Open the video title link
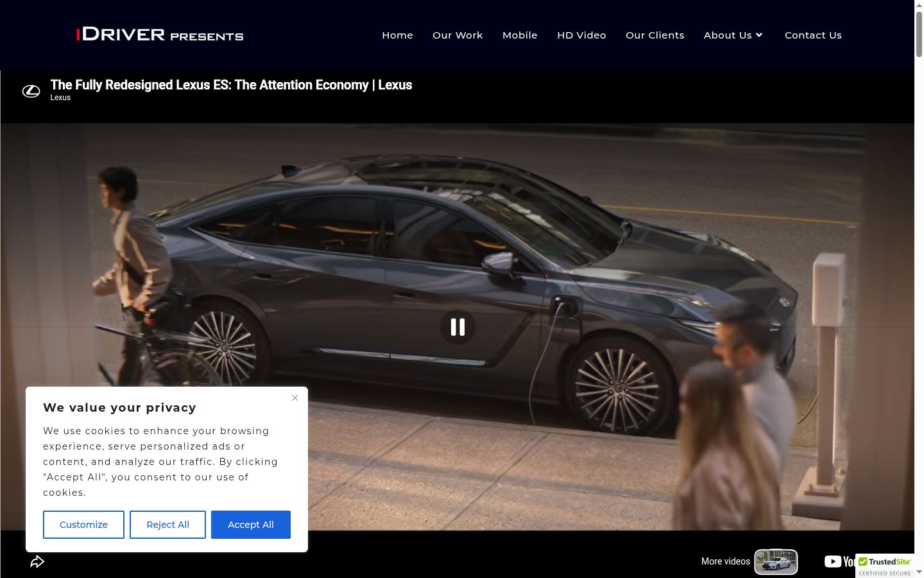Image resolution: width=924 pixels, height=578 pixels. 231,85
